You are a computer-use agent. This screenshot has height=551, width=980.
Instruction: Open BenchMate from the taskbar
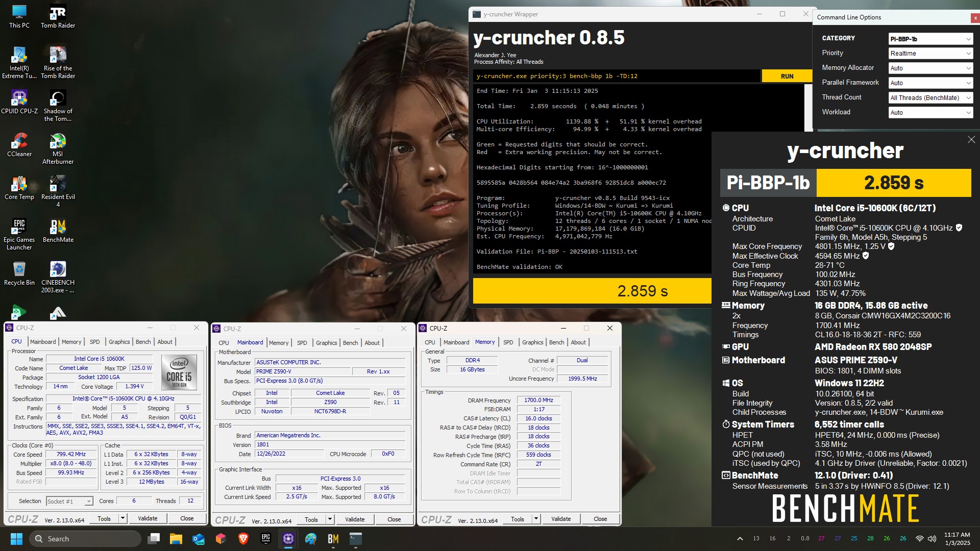[333, 539]
